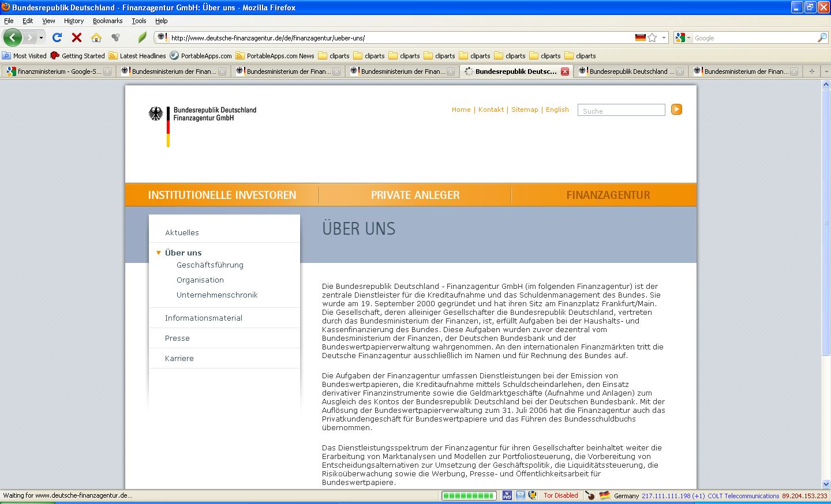Stop page loading with the red X
The image size is (831, 504).
[x=76, y=37]
